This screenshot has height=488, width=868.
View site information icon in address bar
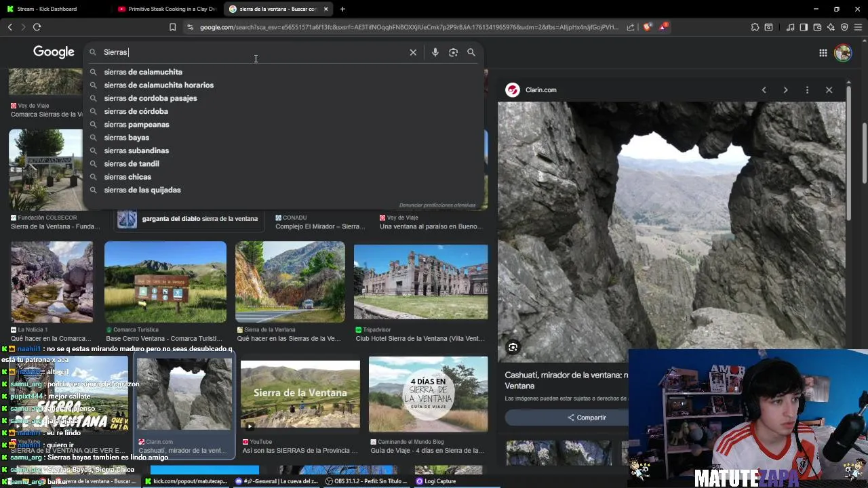tap(190, 27)
